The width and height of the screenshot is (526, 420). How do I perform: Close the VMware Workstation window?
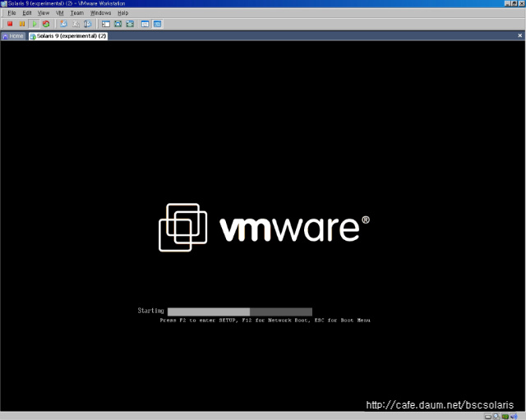pos(522,3)
